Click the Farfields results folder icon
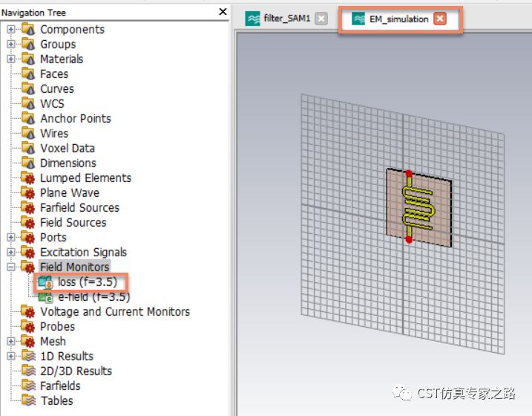This screenshot has width=532, height=416. (x=28, y=386)
